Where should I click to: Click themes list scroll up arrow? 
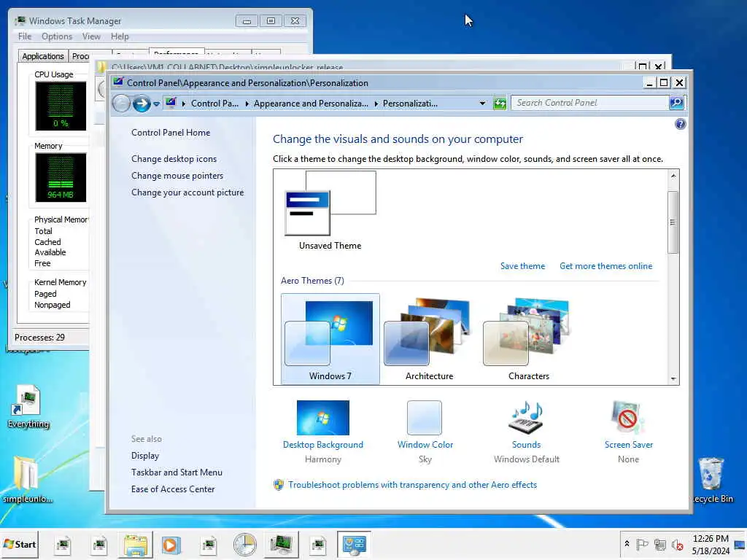(x=673, y=176)
